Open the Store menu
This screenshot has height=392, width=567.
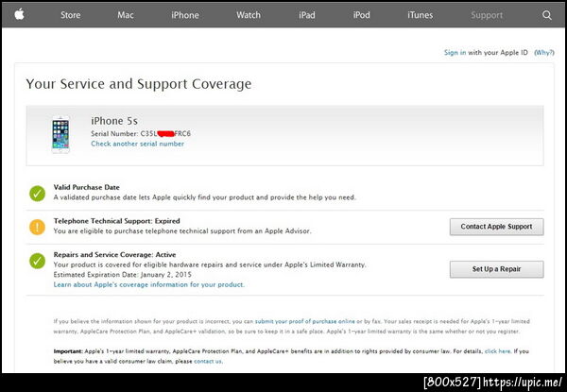click(x=71, y=15)
